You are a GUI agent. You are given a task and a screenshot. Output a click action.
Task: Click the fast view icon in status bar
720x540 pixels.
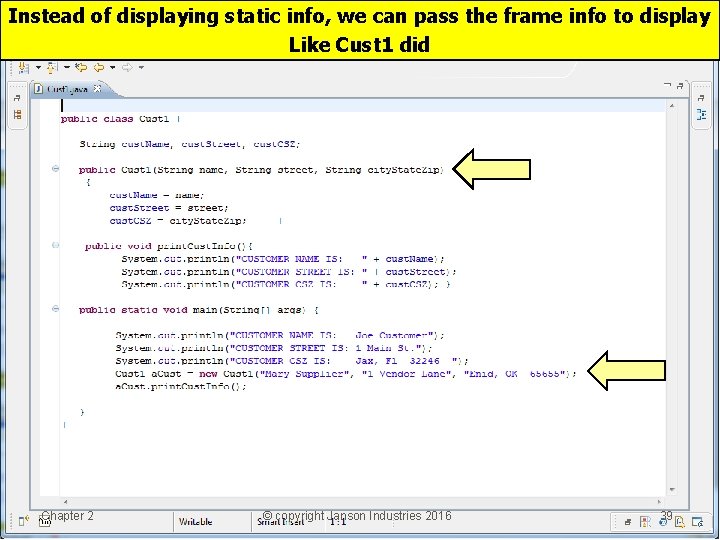click(x=24, y=521)
